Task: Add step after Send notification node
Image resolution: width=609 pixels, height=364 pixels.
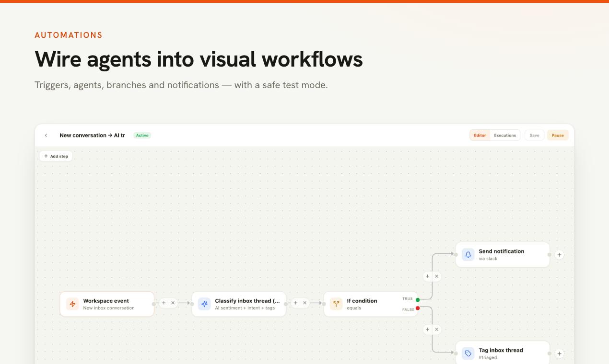Action: tap(559, 255)
